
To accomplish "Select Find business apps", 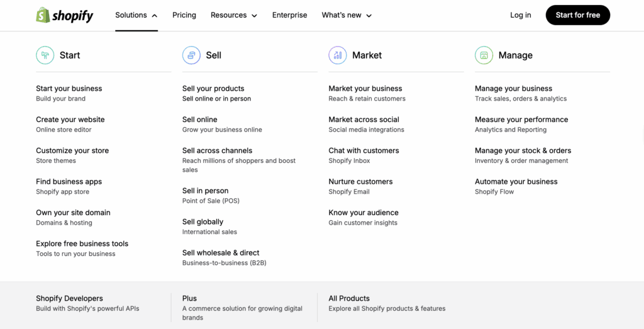I will click(x=69, y=182).
